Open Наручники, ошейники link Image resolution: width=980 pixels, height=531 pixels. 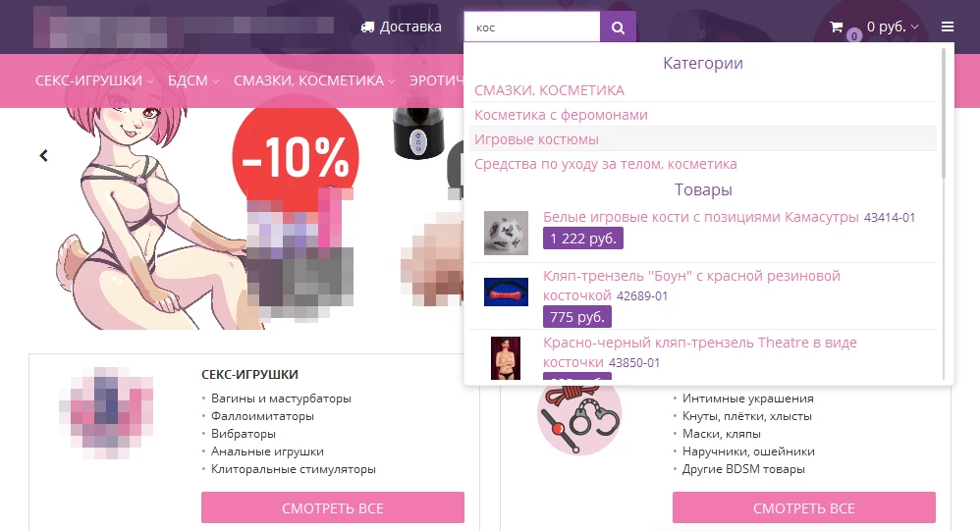[x=748, y=451]
